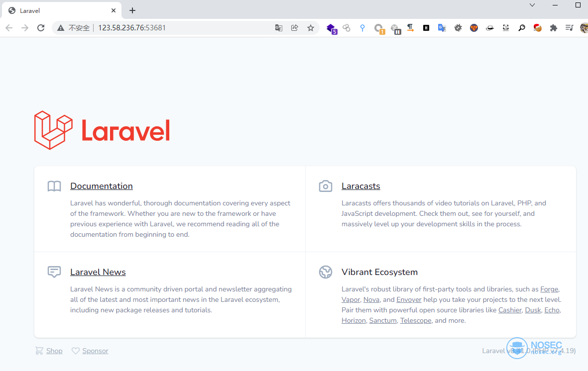Image resolution: width=588 pixels, height=371 pixels.
Task: Open the Santa-hat cookie extension
Action: click(x=537, y=28)
